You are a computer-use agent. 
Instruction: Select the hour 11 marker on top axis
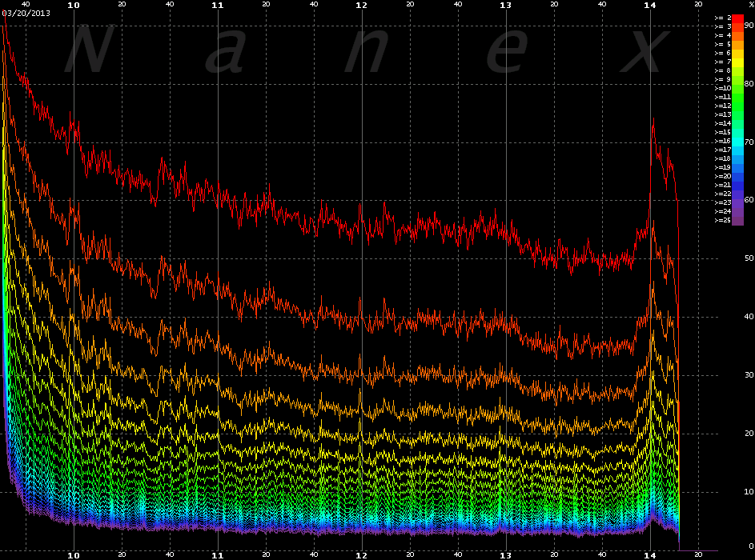point(217,5)
